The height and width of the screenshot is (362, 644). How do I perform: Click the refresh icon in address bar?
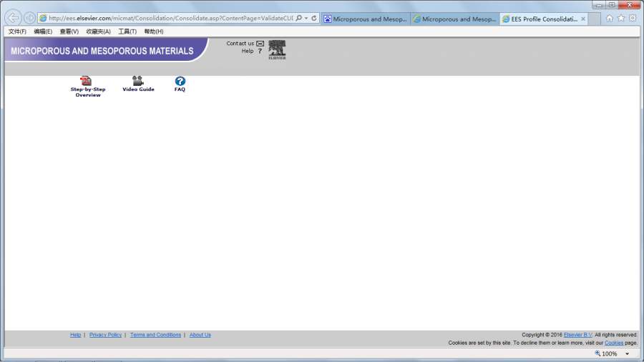click(x=314, y=18)
